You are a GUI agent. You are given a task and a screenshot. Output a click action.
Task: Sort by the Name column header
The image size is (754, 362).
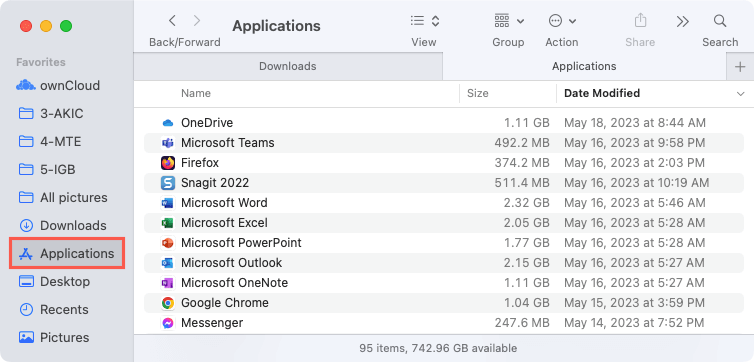(195, 93)
